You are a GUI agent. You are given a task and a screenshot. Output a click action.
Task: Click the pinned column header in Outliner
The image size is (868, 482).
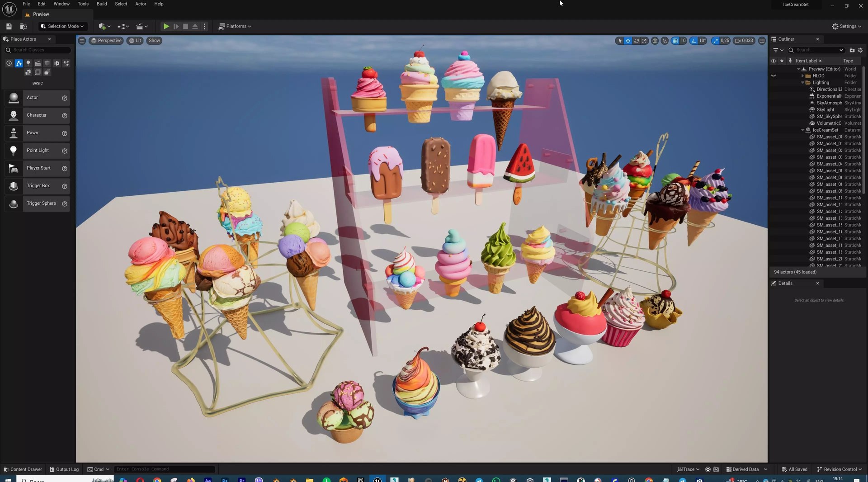[x=790, y=61]
